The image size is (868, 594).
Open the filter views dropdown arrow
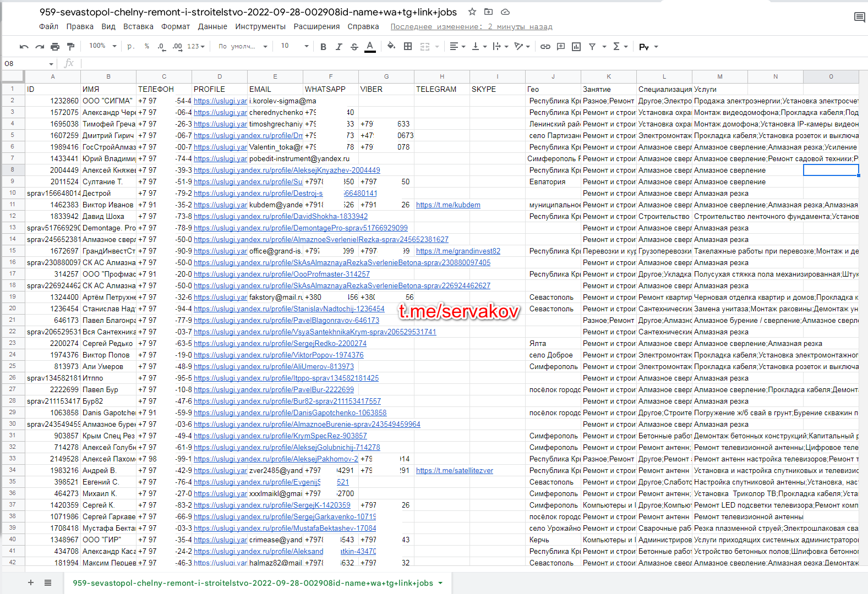pos(604,47)
